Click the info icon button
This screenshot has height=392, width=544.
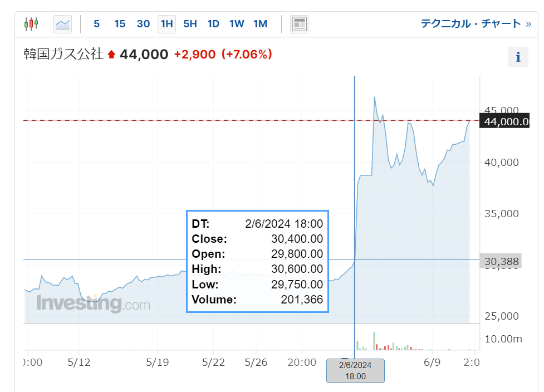[518, 57]
